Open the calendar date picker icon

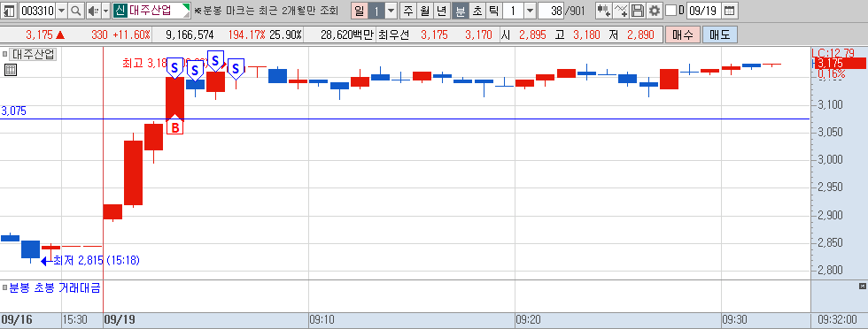[x=730, y=11]
